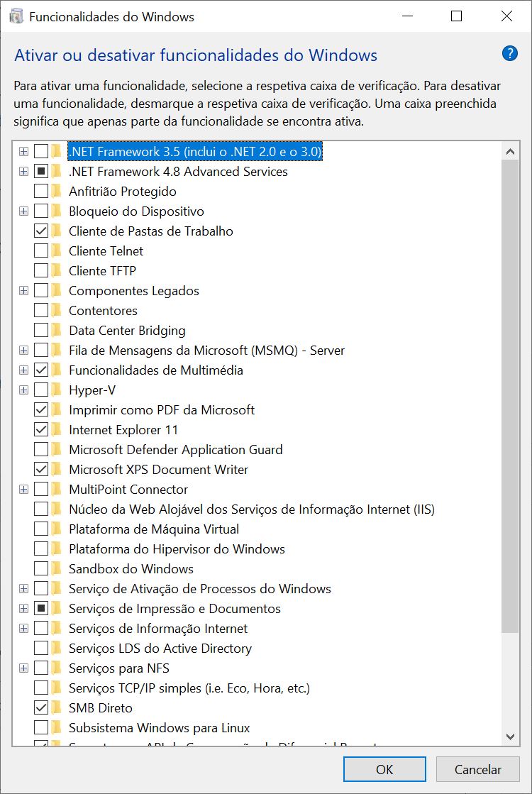Expand Fila de Mensagens da Microsoft (MSMQ) node
Viewport: 532px width, 794px height.
(23, 351)
